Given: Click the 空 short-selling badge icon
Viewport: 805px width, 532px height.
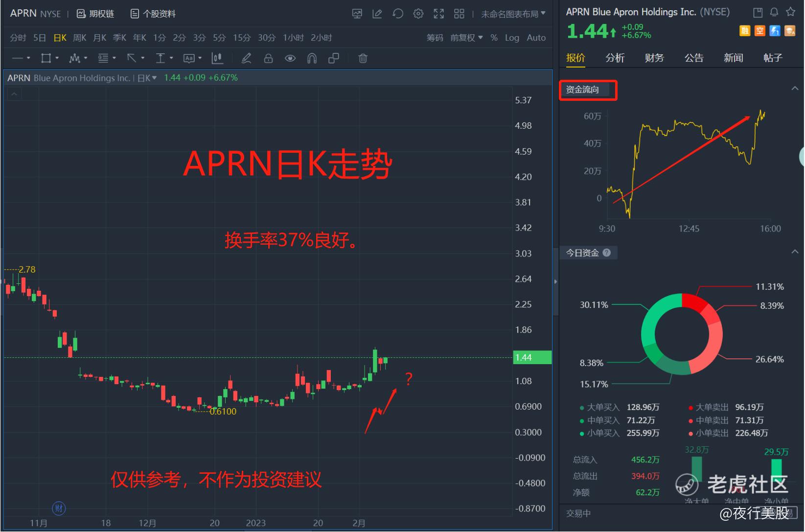Looking at the screenshot, I should (759, 31).
